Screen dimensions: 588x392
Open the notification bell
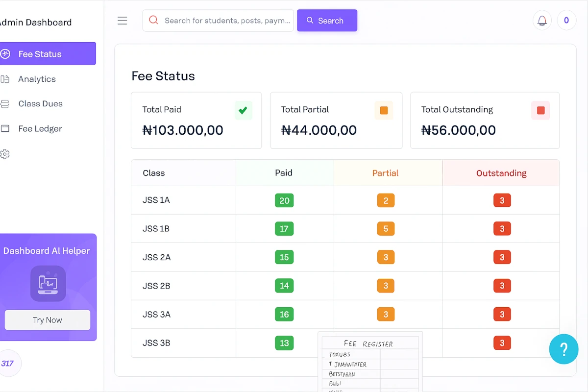tap(542, 20)
